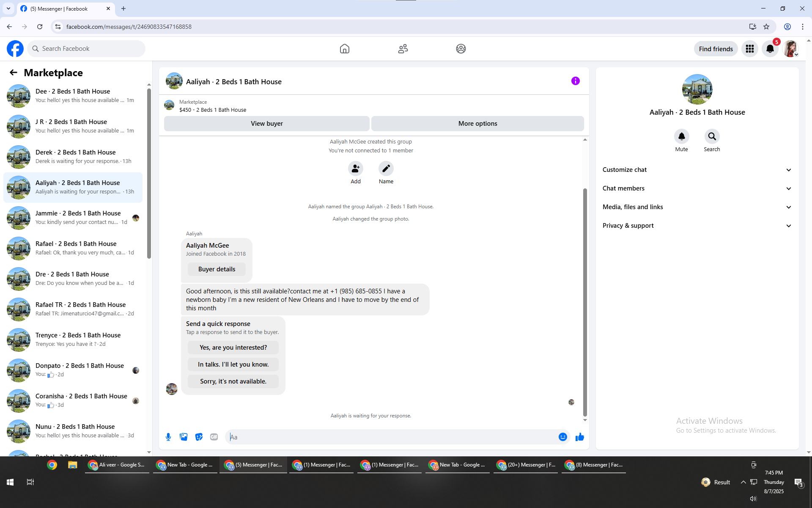Open Coranisha 2 Beds 1 Bath House chat

pos(73,401)
